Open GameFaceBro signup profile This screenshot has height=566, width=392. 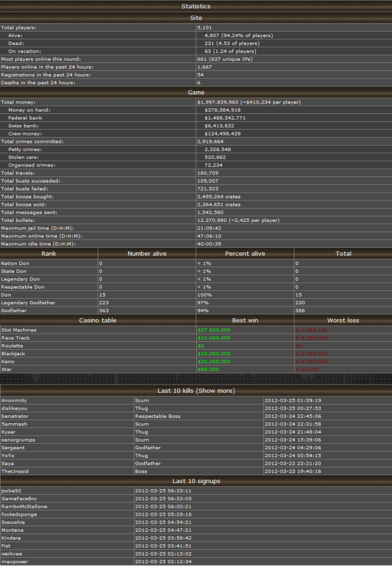tap(19, 499)
